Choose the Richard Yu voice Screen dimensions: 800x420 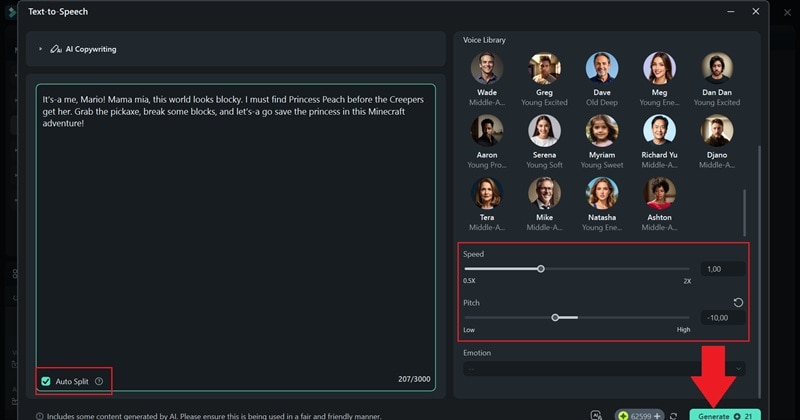point(659,131)
